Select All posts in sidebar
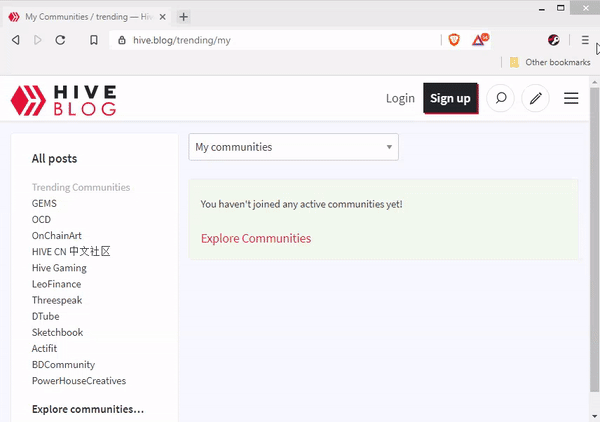 (54, 158)
